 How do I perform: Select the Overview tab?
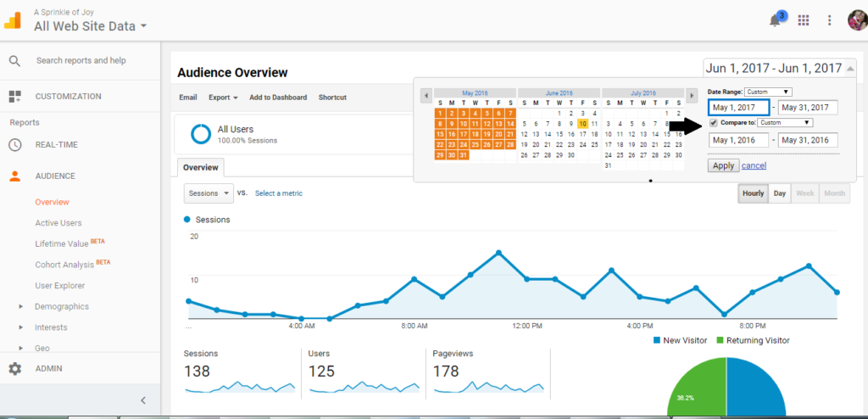[200, 167]
